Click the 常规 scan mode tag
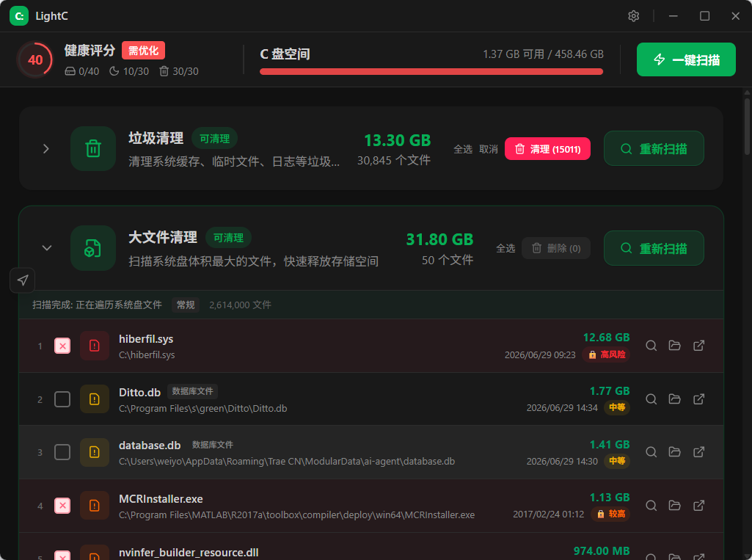 pos(186,305)
